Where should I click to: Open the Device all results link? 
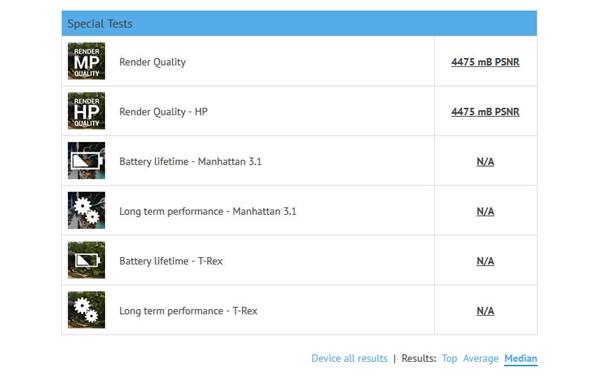pyautogui.click(x=349, y=358)
